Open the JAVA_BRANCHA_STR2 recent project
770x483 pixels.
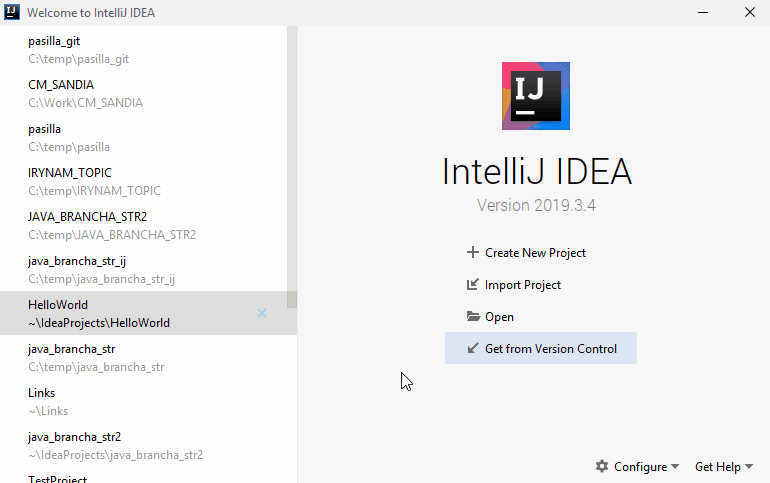[111, 225]
